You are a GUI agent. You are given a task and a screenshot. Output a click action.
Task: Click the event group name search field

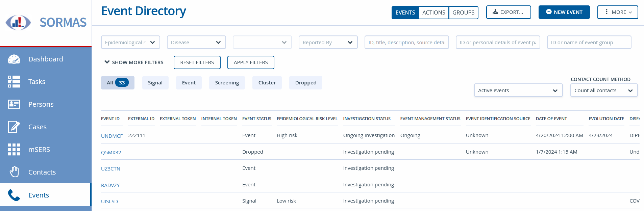click(x=589, y=43)
